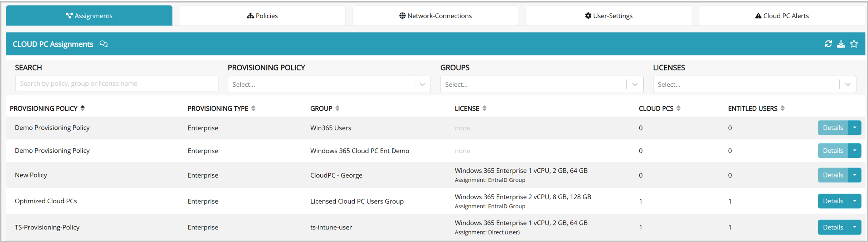Sort table by Group column
This screenshot has width=868, height=242.
point(337,108)
